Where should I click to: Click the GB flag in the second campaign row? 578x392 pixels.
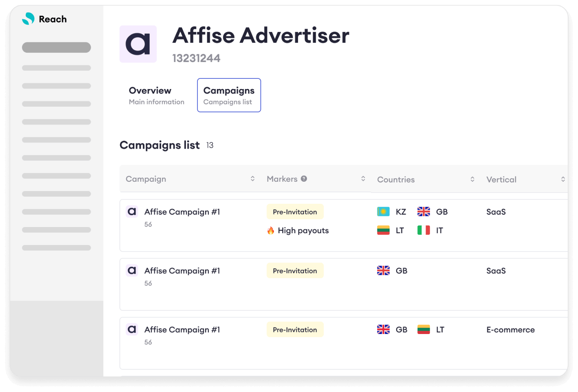pyautogui.click(x=383, y=271)
